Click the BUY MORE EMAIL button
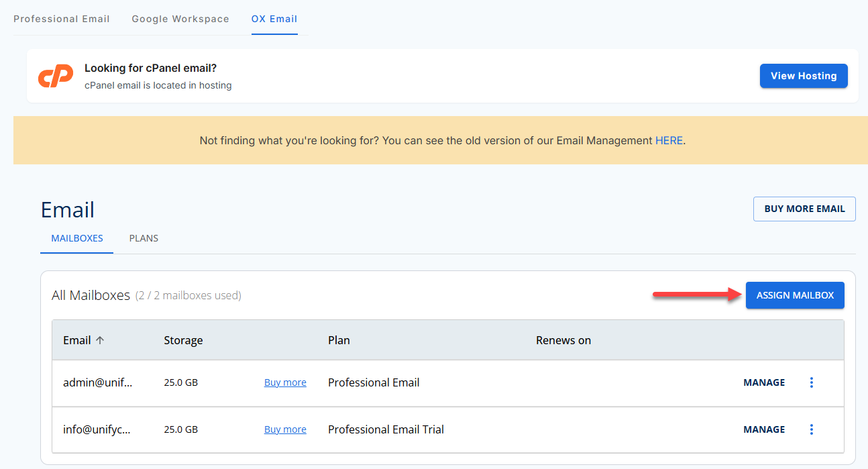The image size is (868, 469). tap(804, 209)
